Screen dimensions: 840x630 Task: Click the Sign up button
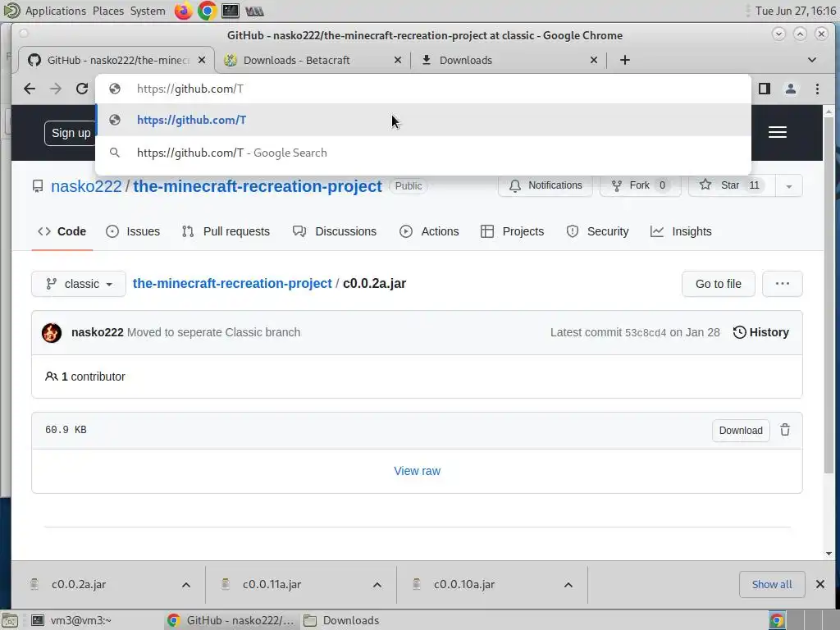pyautogui.click(x=71, y=133)
